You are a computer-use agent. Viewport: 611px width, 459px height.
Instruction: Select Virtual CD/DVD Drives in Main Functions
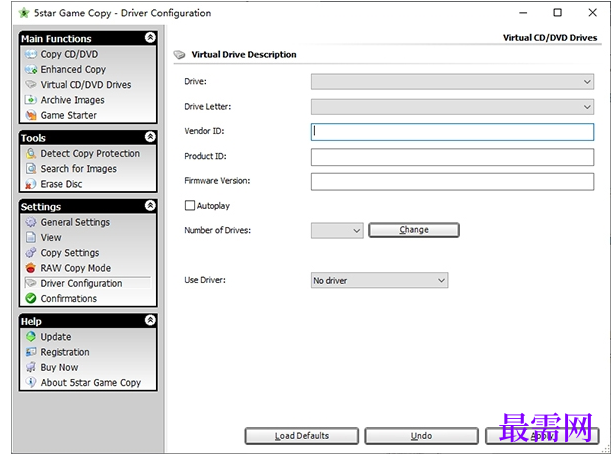[x=86, y=85]
